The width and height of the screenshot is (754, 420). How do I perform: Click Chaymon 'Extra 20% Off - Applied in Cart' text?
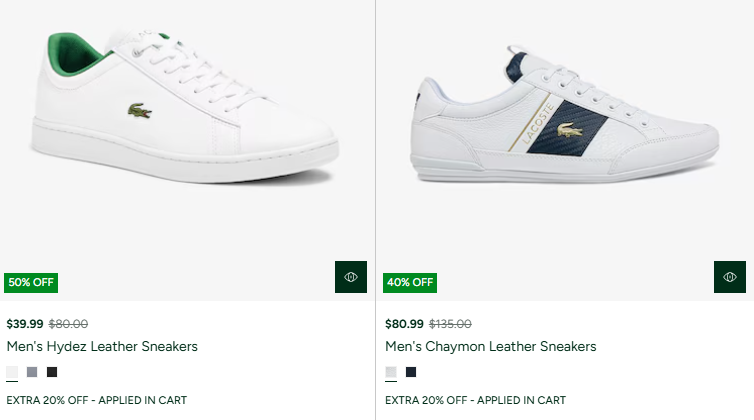(475, 400)
